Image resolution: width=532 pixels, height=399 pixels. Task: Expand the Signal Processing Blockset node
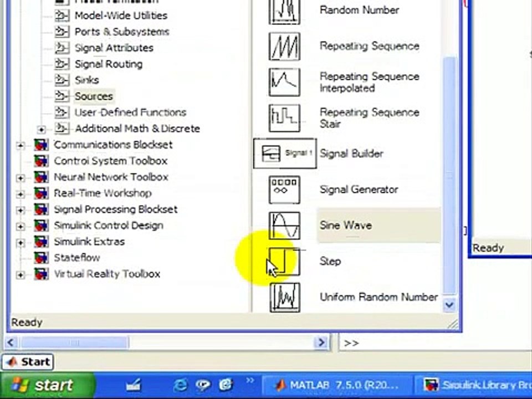[21, 211]
